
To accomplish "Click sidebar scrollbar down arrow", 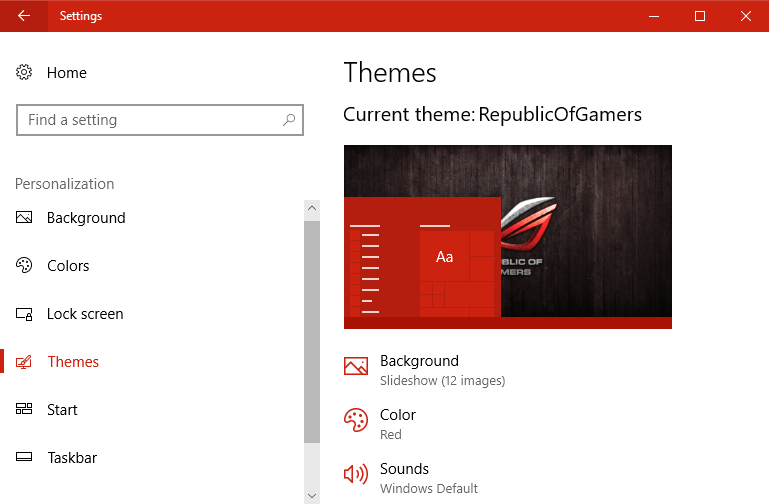I will pyautogui.click(x=312, y=496).
